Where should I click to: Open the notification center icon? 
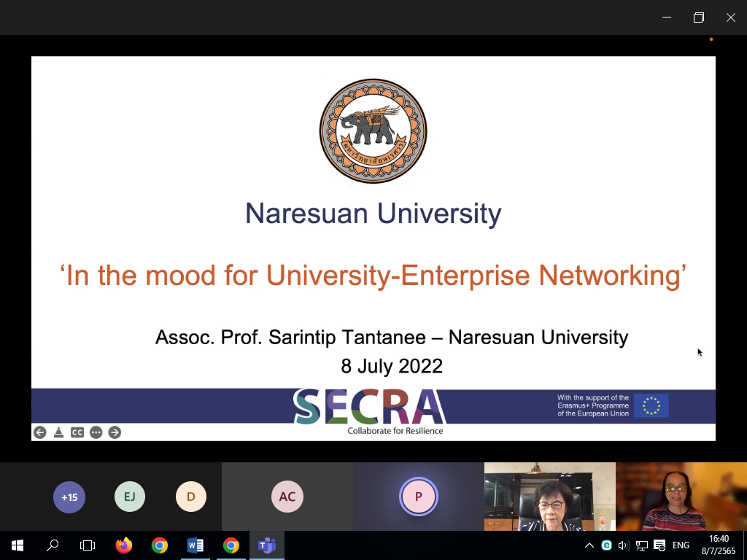(659, 545)
